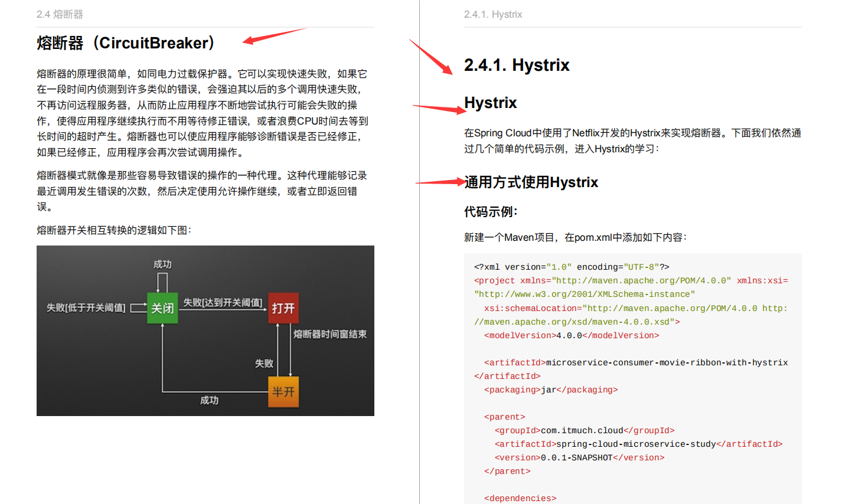Click the "spring-cloud-microservice-study" artifactId line
Image resolution: width=842 pixels, height=504 pixels.
click(639, 444)
